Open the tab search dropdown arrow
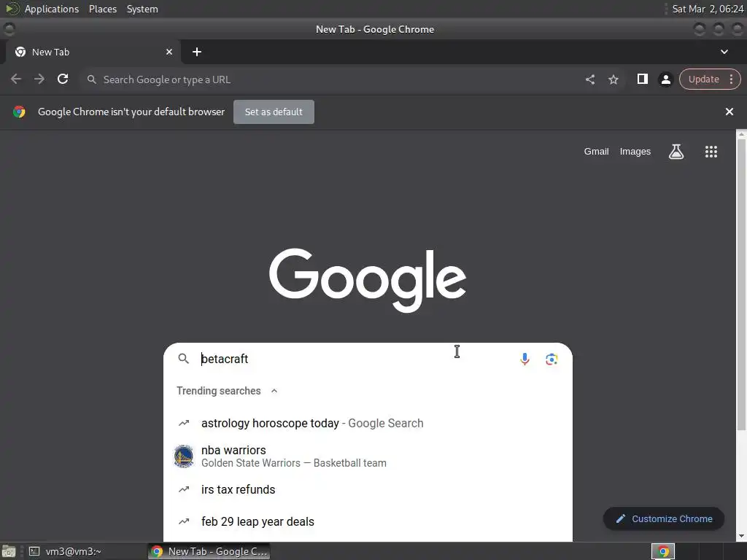The height and width of the screenshot is (560, 747). (x=724, y=52)
